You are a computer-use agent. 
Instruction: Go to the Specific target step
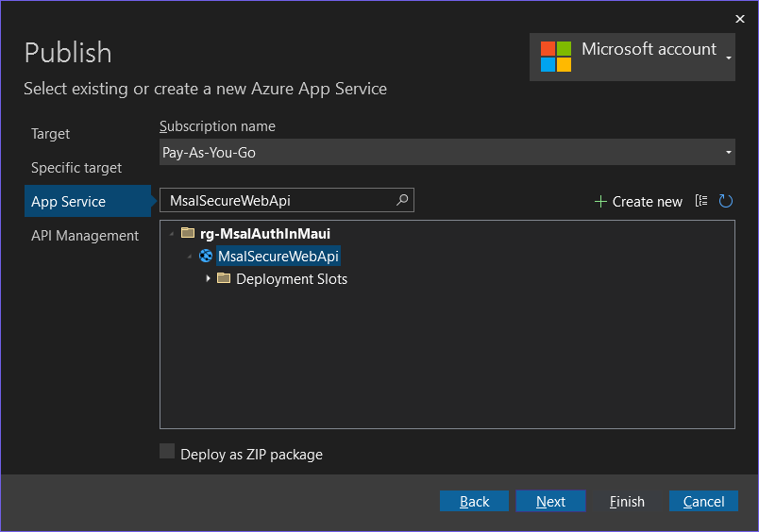(76, 167)
